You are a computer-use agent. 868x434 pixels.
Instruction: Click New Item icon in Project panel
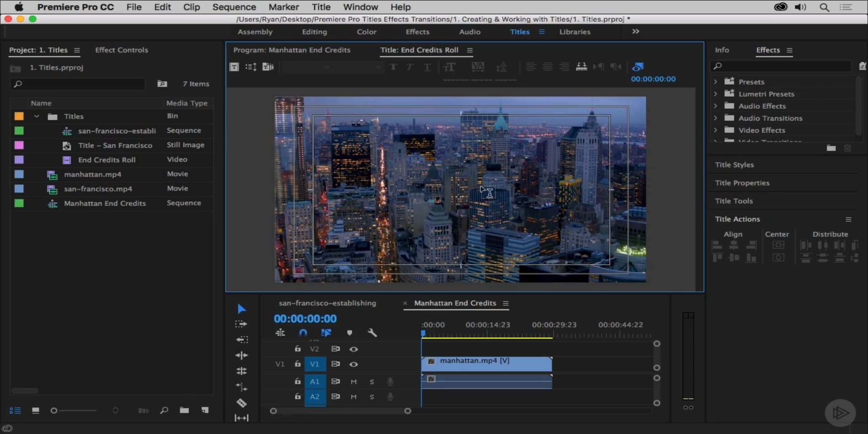[x=205, y=410]
